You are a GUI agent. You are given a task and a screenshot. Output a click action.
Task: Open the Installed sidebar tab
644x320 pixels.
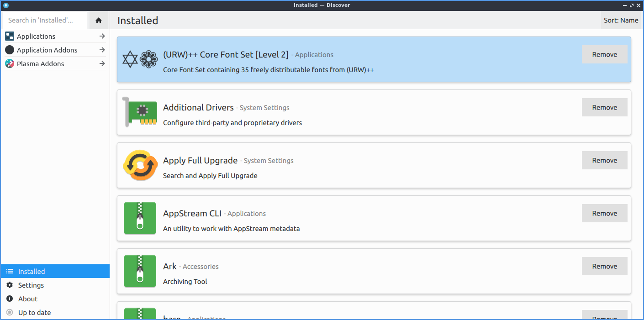(32, 271)
